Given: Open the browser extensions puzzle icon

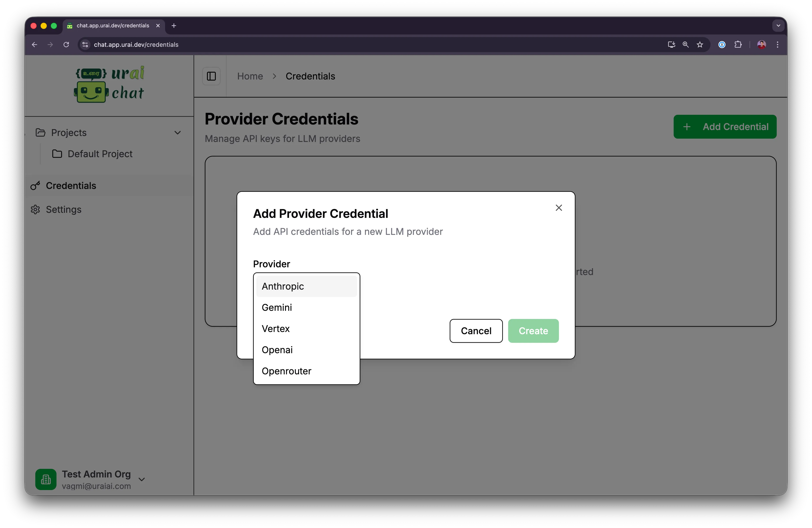Looking at the screenshot, I should click(x=738, y=45).
